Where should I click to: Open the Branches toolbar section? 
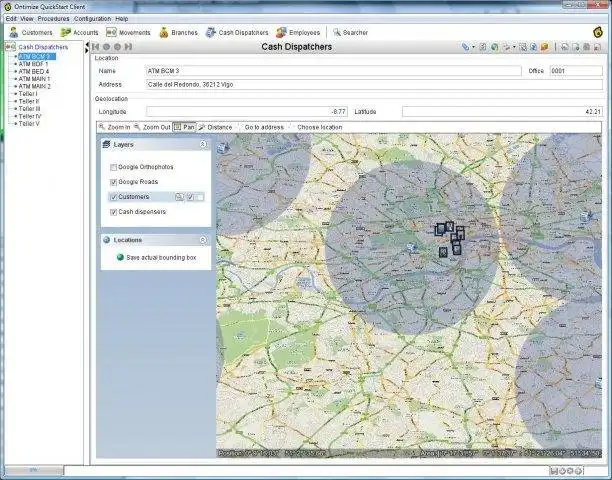pyautogui.click(x=178, y=33)
